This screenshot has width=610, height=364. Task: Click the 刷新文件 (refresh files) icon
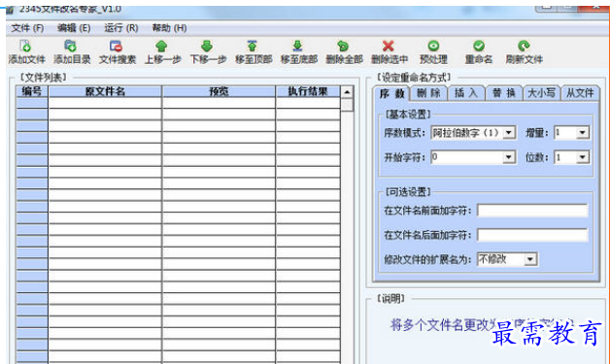point(524,46)
